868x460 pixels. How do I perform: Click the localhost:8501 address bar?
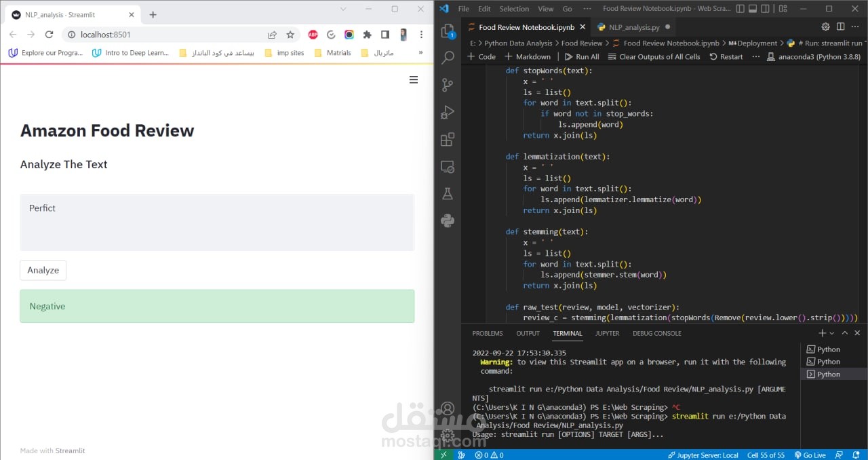tap(163, 35)
